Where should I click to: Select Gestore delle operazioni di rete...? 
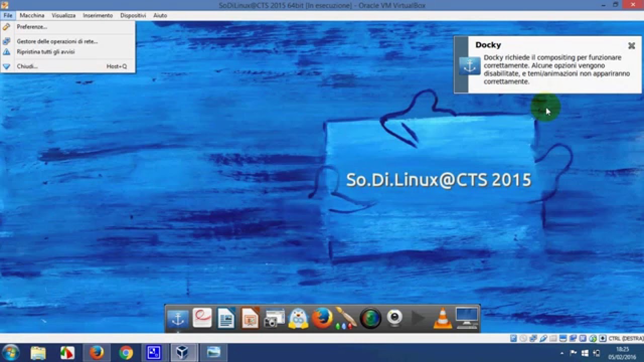pyautogui.click(x=67, y=41)
